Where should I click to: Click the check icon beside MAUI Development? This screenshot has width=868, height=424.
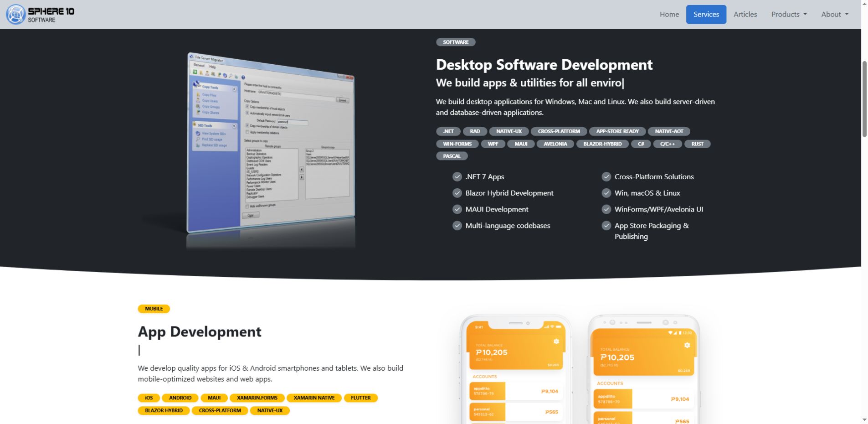pyautogui.click(x=457, y=209)
